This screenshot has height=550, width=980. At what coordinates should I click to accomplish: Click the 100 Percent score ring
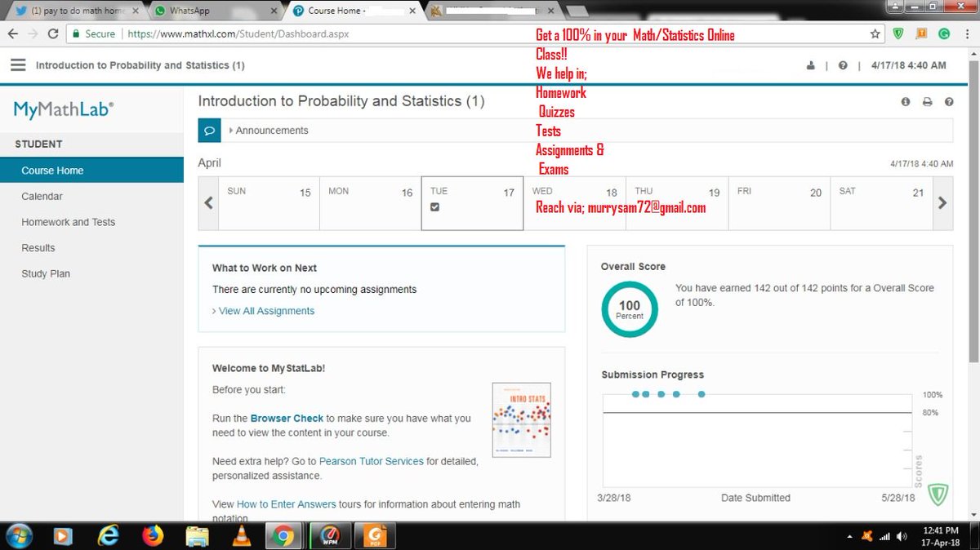tap(629, 309)
